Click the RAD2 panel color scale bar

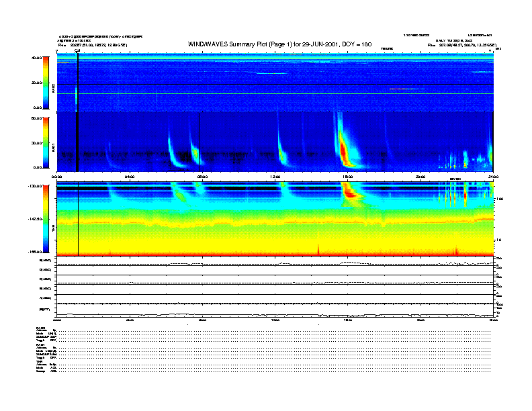tap(46, 83)
